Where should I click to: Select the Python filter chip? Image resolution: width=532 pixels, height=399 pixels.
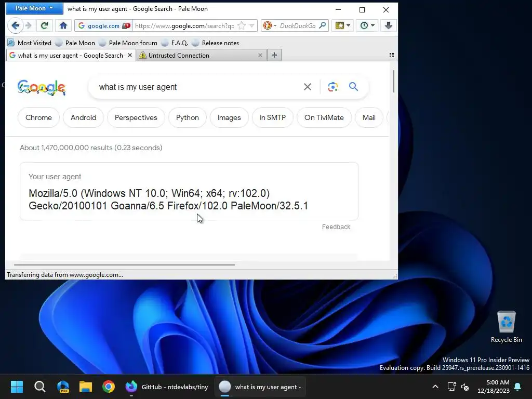click(187, 117)
